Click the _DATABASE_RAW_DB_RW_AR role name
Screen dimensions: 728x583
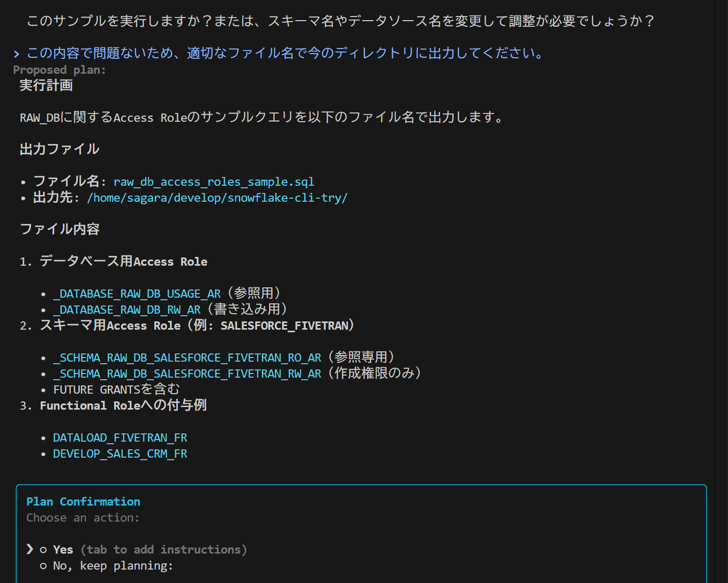(x=127, y=310)
